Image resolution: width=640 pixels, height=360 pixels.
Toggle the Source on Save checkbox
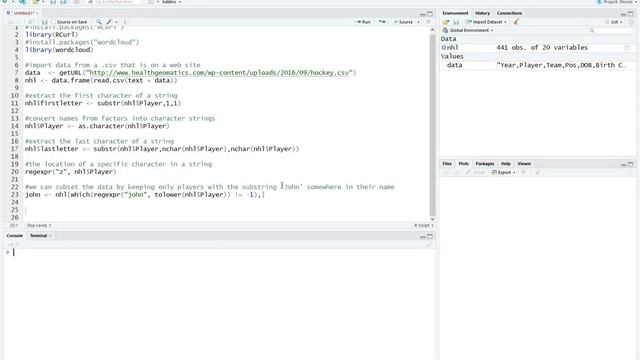point(53,22)
